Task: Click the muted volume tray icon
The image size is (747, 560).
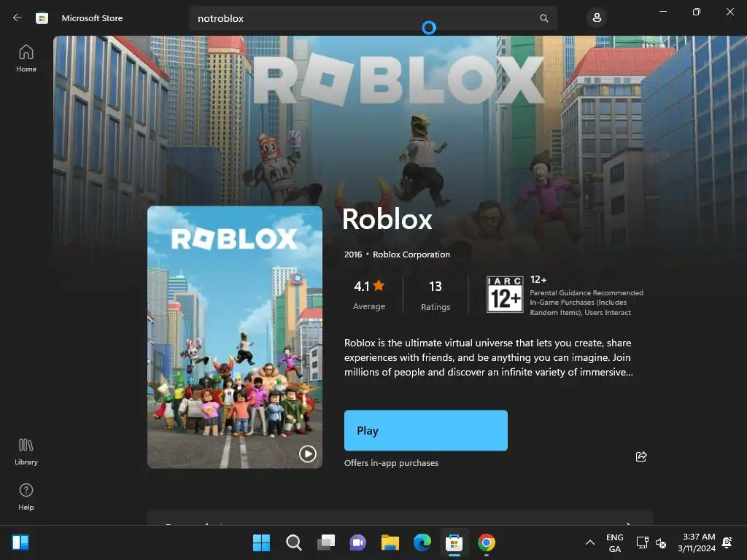Action: coord(661,542)
